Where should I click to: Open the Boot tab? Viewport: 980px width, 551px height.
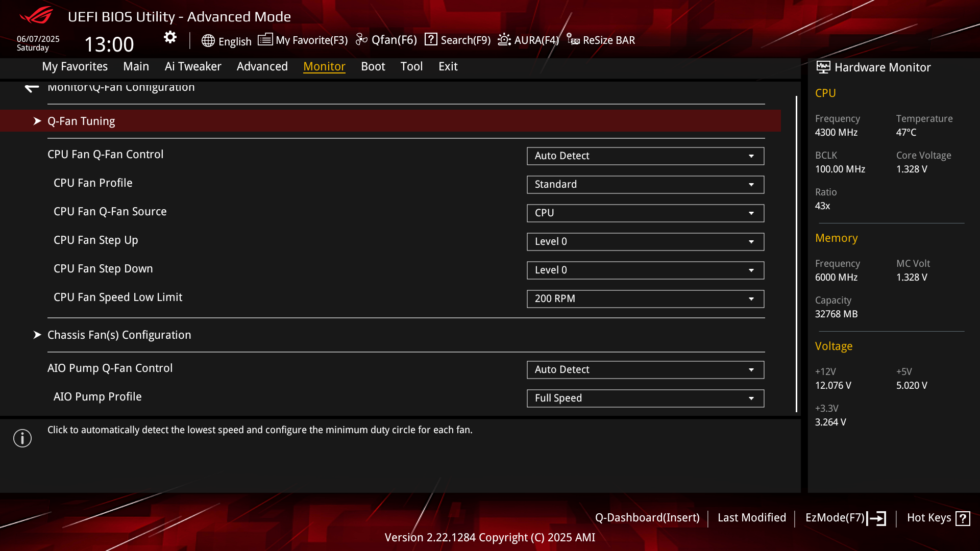pos(373,66)
